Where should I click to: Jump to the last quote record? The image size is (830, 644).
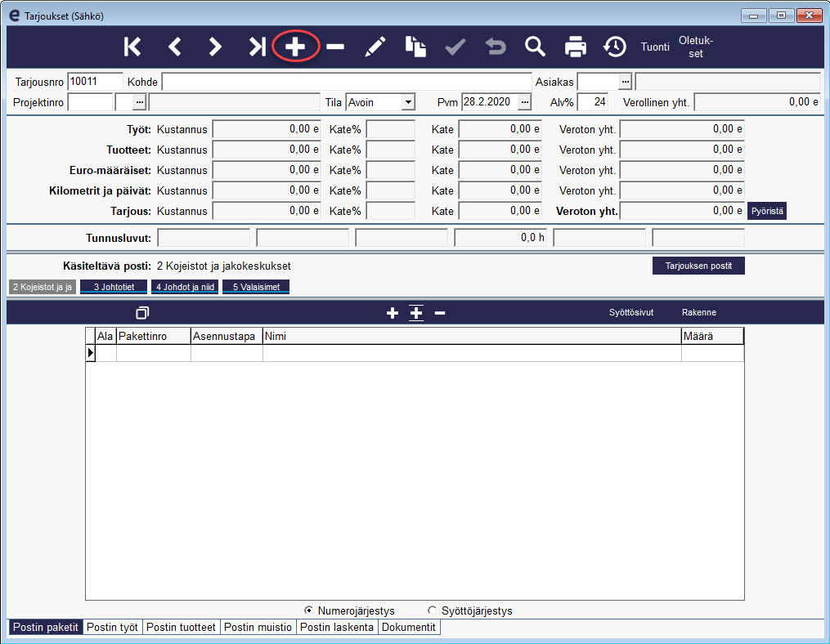click(257, 47)
